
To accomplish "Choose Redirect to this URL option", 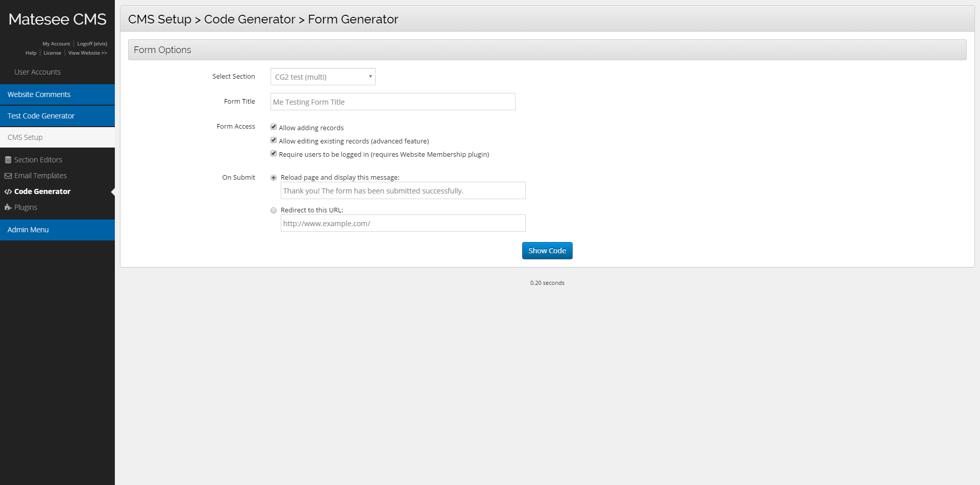I will tap(274, 210).
